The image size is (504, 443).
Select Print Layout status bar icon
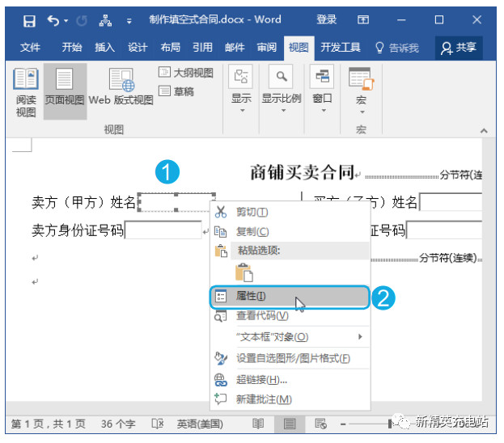pos(290,424)
